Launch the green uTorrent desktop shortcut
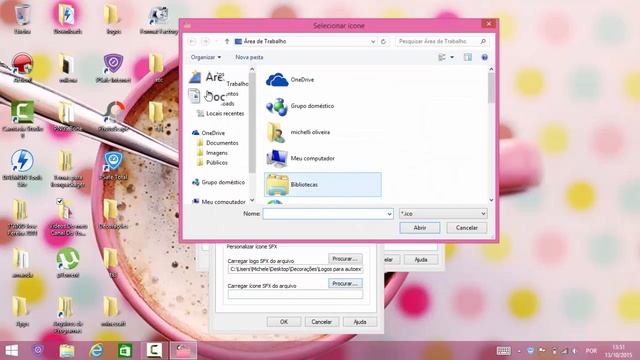 click(68, 262)
